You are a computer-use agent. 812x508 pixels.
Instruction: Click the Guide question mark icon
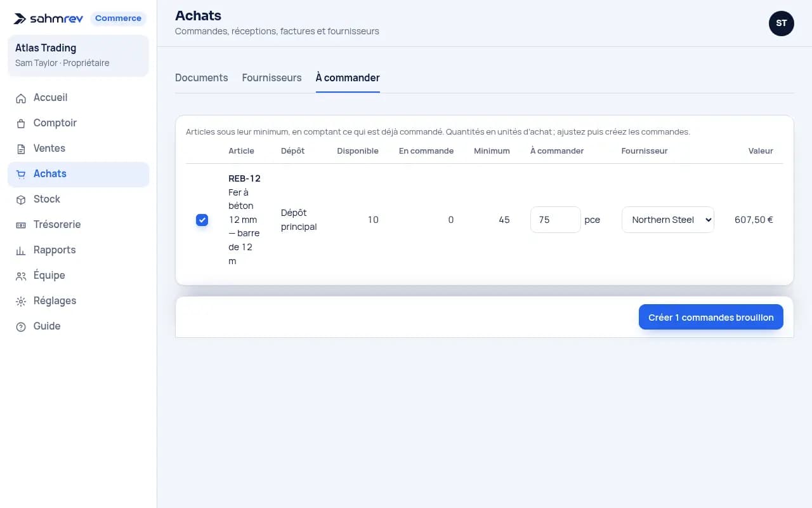tap(21, 326)
